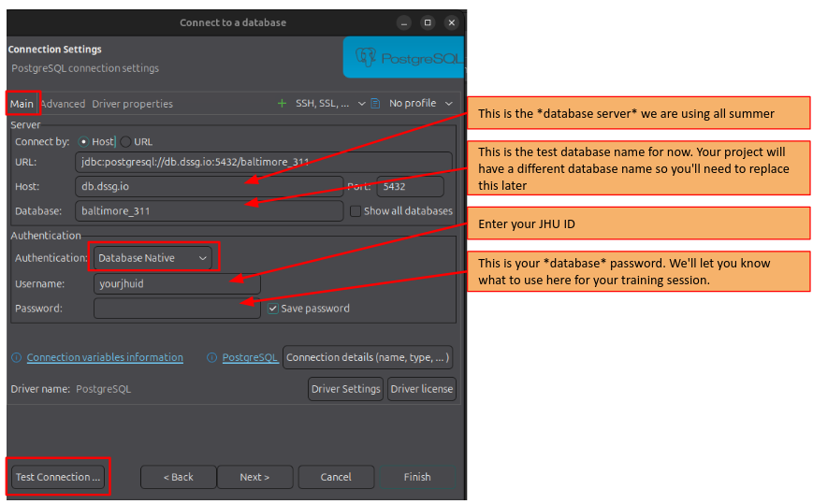The height and width of the screenshot is (504, 813).
Task: Click the Finish button
Action: (x=417, y=477)
